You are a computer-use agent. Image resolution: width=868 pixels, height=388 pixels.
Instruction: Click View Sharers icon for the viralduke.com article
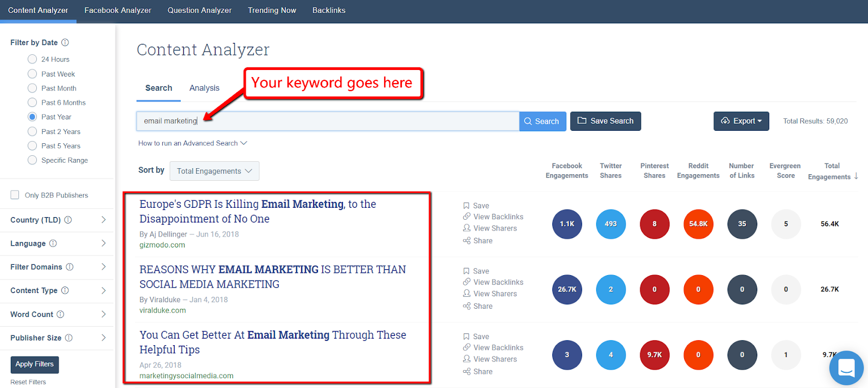pos(467,294)
